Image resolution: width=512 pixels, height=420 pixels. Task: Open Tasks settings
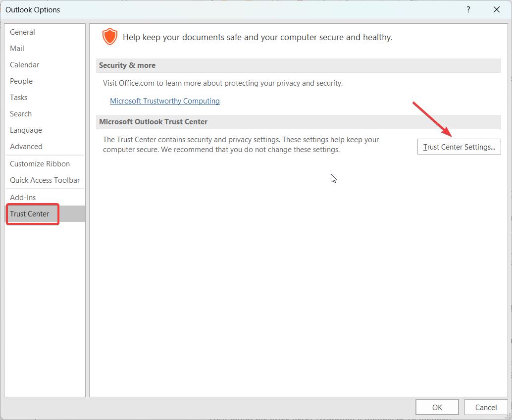[18, 97]
